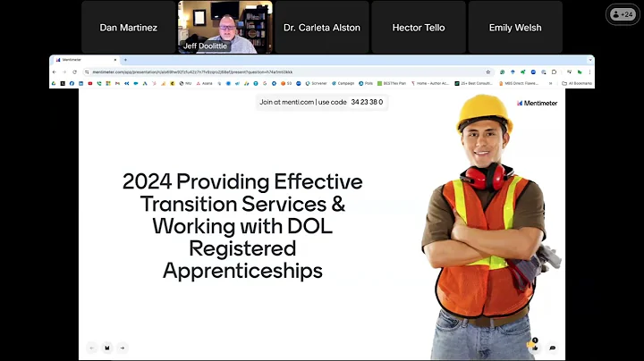Open the Scrivener bookmark
Viewport: 644px width, 361px height.
317,83
